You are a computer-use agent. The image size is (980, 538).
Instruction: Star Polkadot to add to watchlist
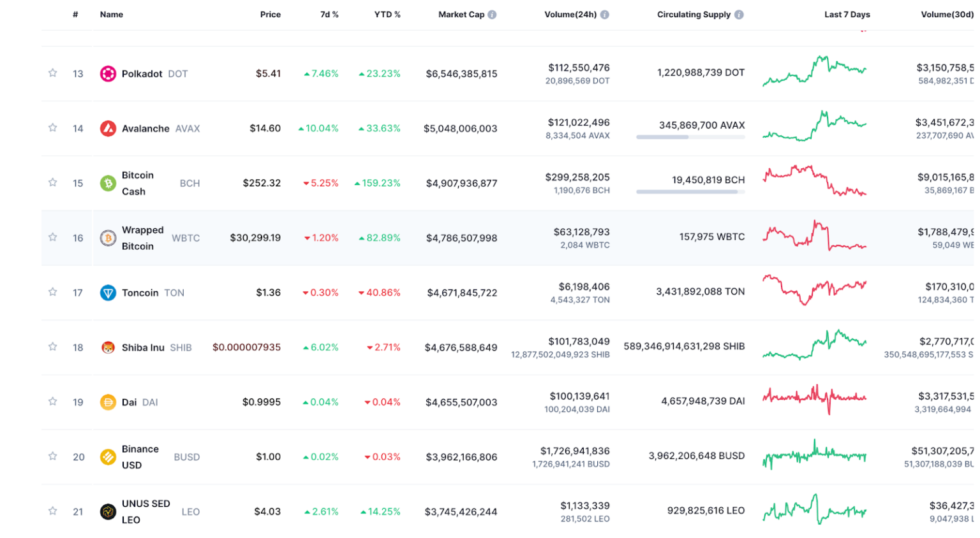(52, 74)
